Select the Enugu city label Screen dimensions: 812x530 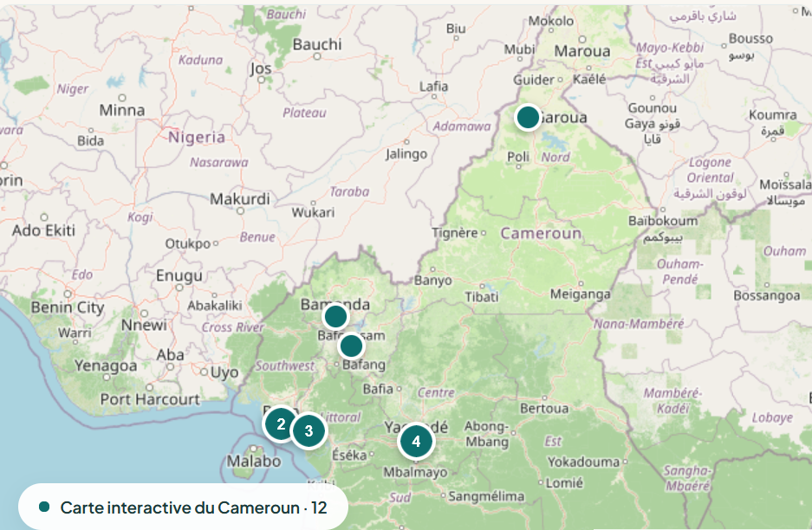(x=179, y=275)
